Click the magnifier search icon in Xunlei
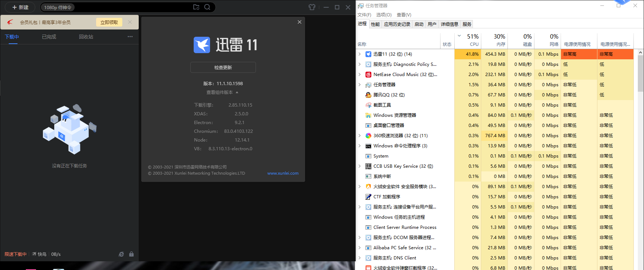This screenshot has width=644, height=270. (x=207, y=7)
